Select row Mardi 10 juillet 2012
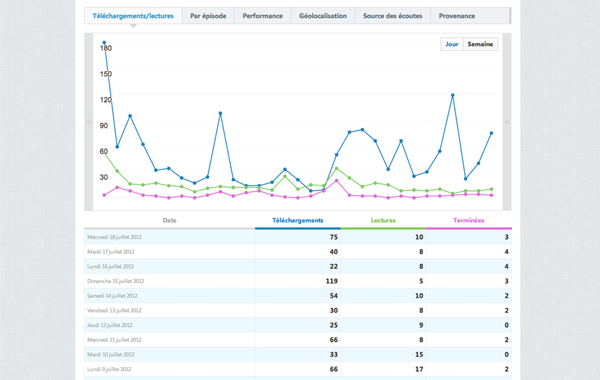Screen dimensions: 600x380 tap(298, 354)
